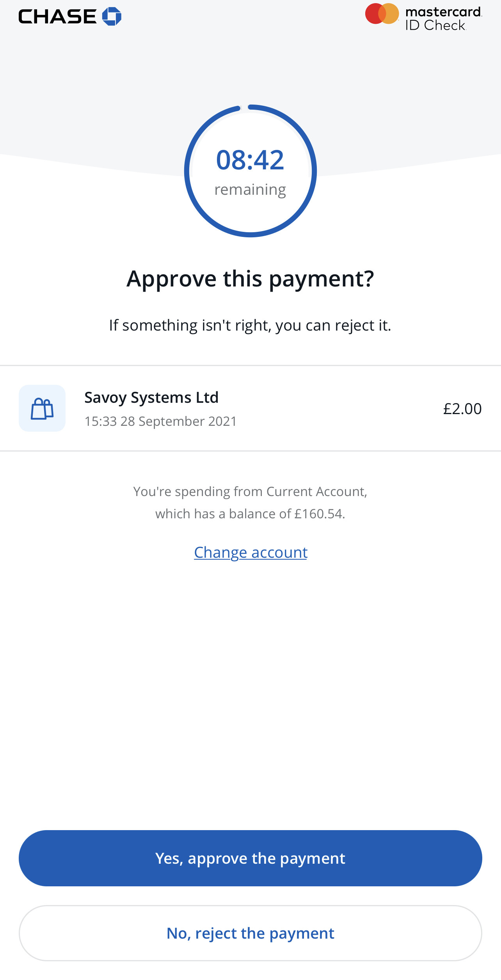Click the 15:33 28 September 2021 timestamp
Screen dimensions: 501x980
(160, 422)
